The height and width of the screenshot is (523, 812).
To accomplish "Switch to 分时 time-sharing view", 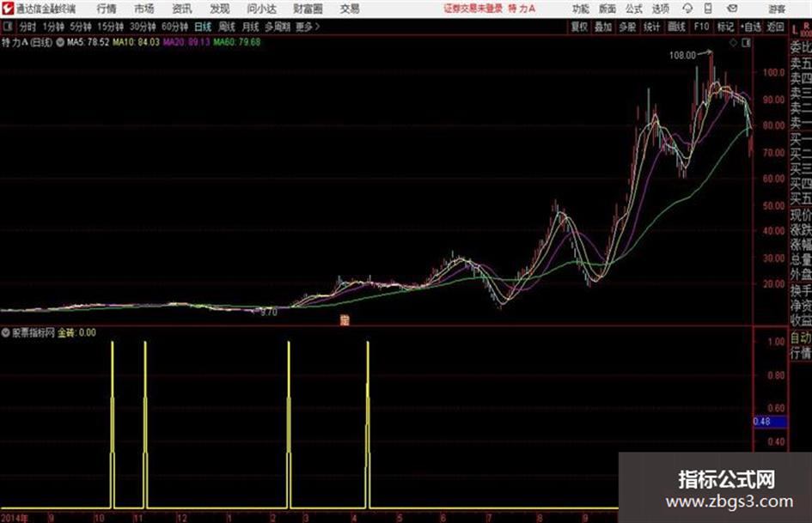I will pyautogui.click(x=28, y=27).
